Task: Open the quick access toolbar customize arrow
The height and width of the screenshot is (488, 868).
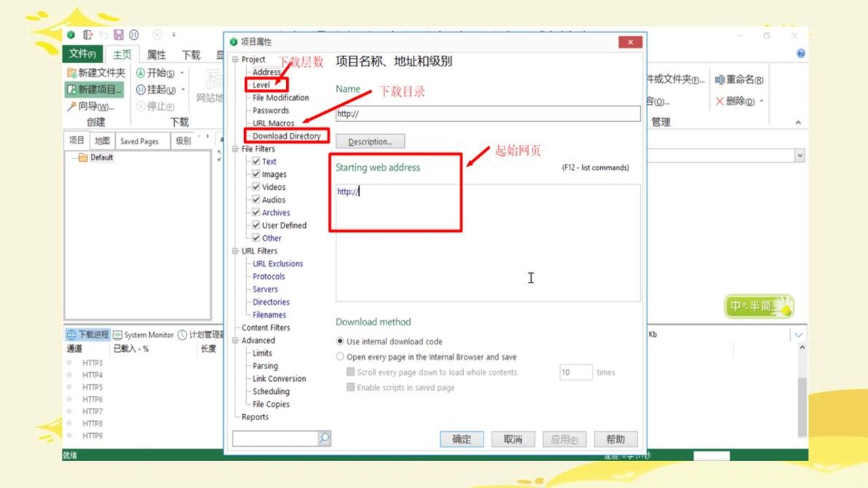Action: click(x=174, y=35)
